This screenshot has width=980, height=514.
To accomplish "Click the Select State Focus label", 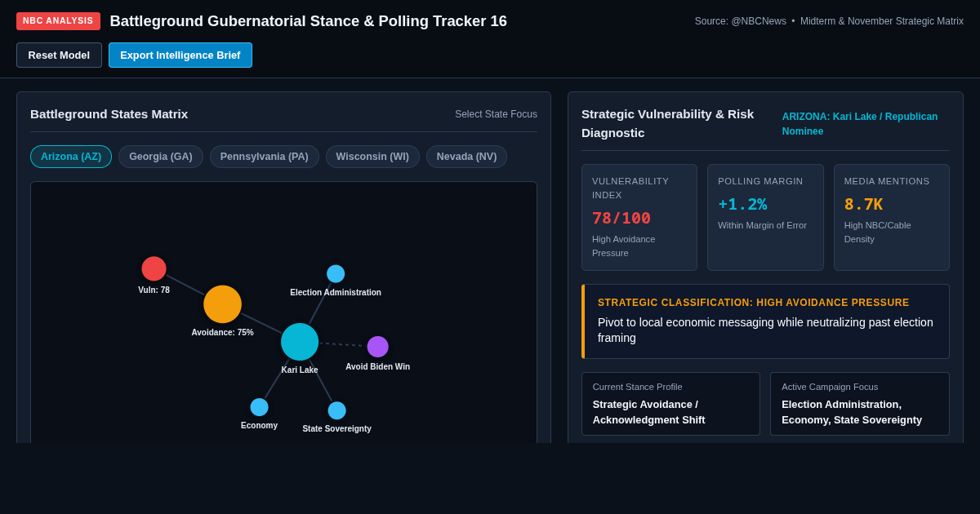I will [496, 114].
